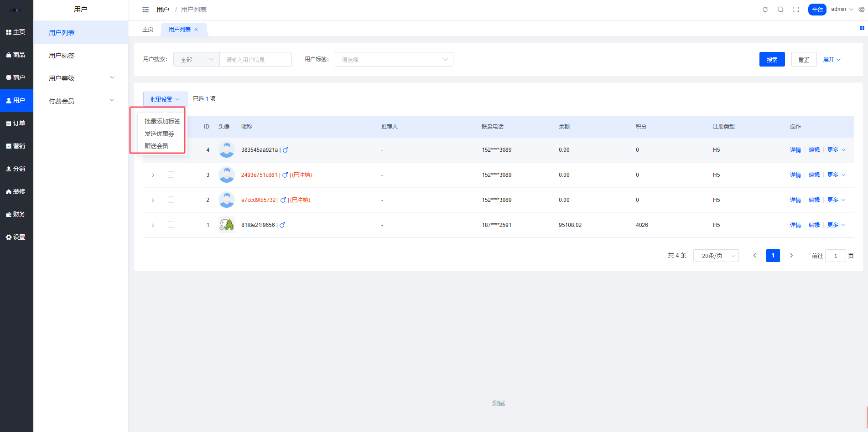This screenshot has height=432, width=868.
Task: Select 批量添加标签 in the dropdown menu
Action: click(x=162, y=121)
